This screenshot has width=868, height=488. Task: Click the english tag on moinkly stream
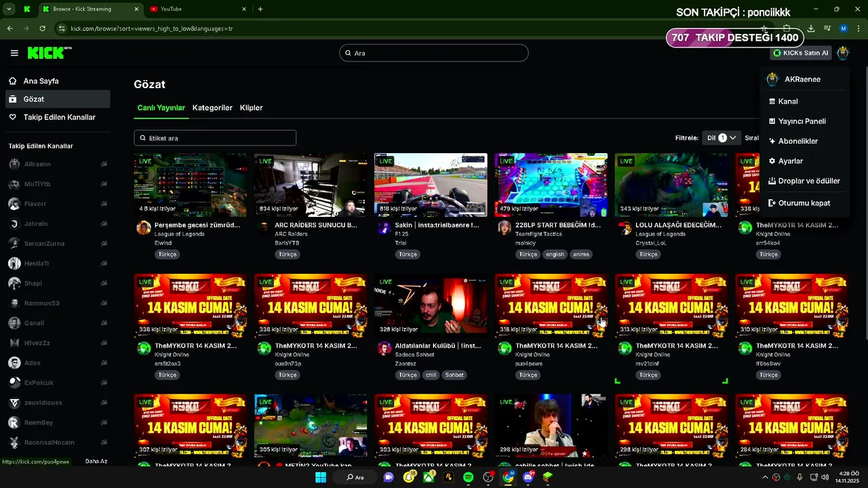pyautogui.click(x=554, y=254)
